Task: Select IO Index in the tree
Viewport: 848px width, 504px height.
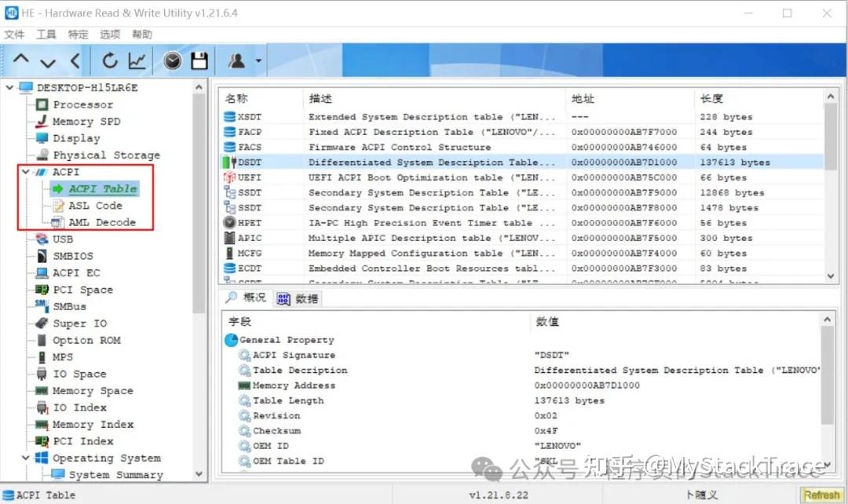Action: pyautogui.click(x=79, y=407)
